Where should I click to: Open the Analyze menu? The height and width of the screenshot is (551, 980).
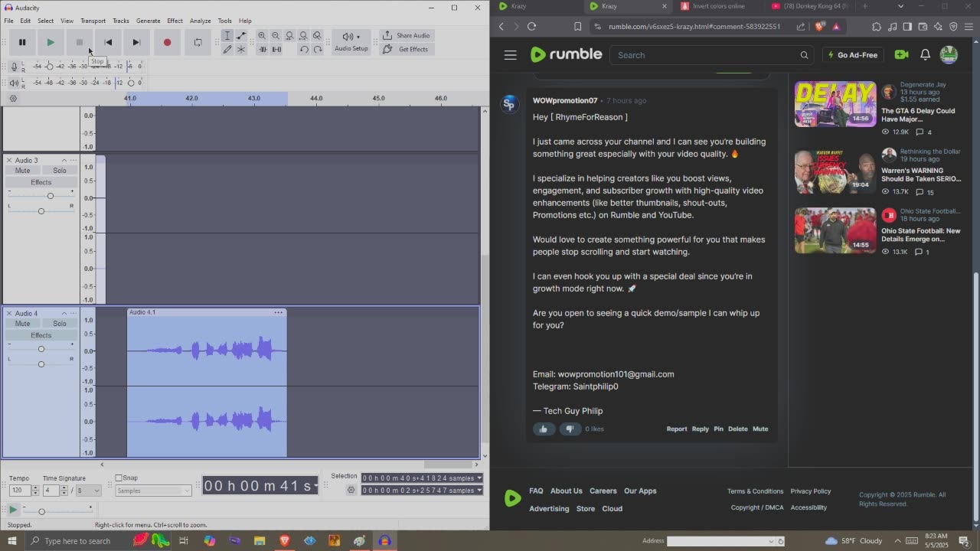tap(200, 21)
